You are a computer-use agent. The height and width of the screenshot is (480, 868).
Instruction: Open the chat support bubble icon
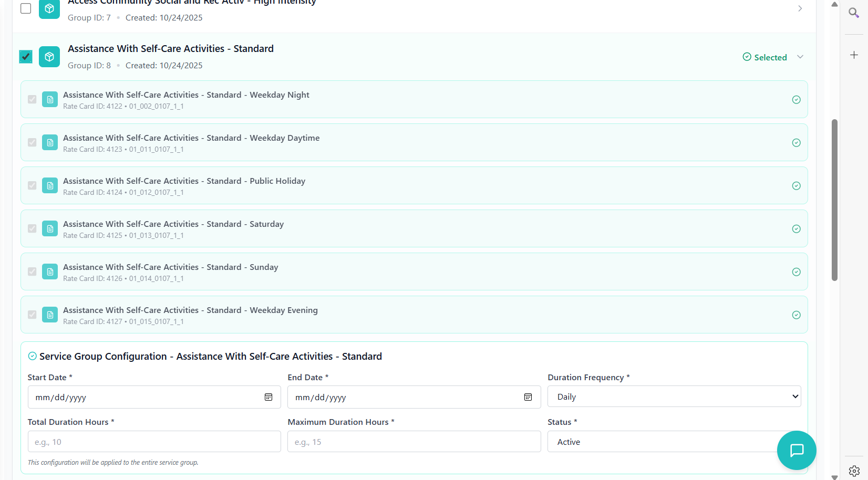click(797, 450)
